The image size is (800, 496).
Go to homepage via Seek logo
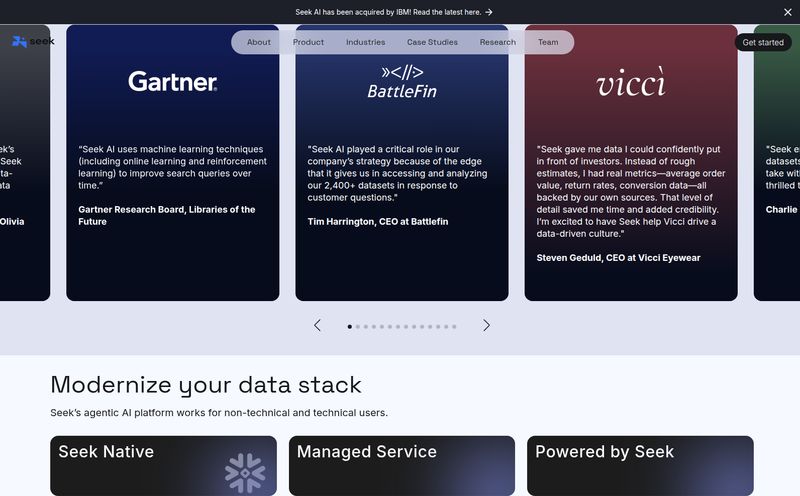[33, 41]
